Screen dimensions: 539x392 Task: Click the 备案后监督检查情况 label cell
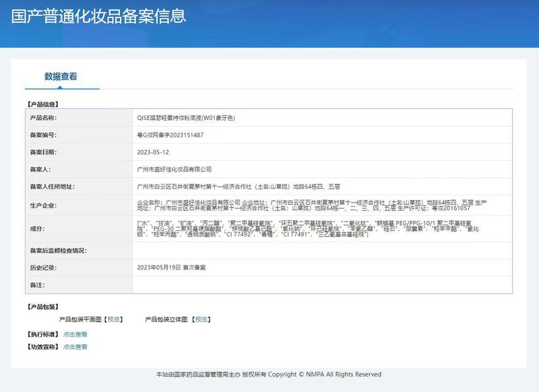79,251
